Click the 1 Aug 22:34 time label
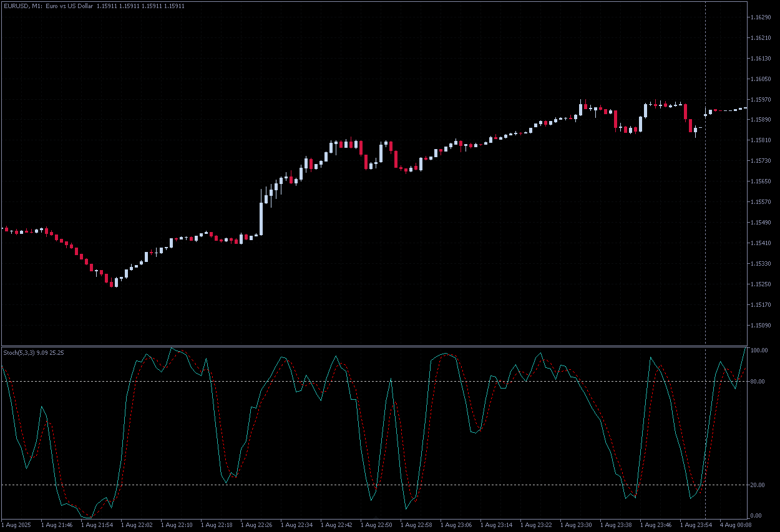 coord(297,526)
